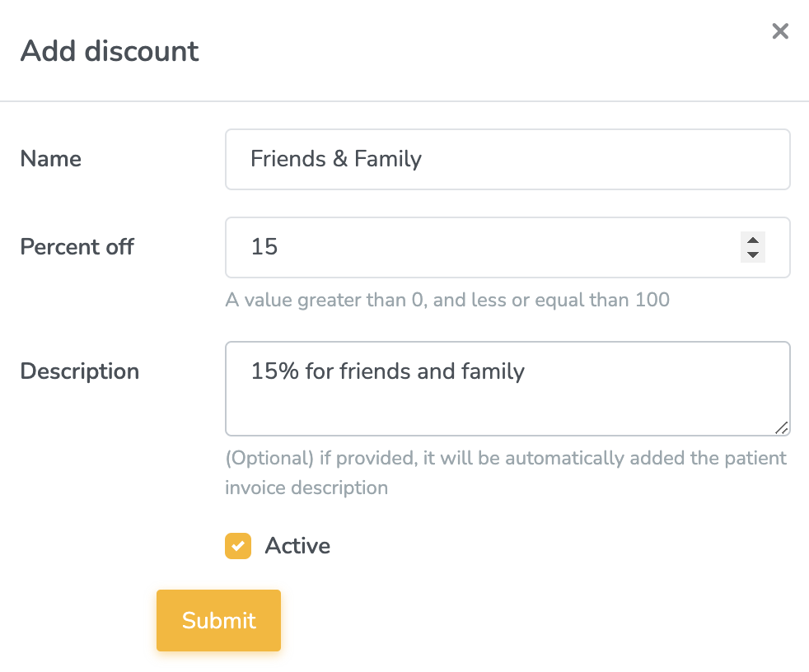The width and height of the screenshot is (809, 672).
Task: Click the white checkmark in Active box
Action: (238, 546)
